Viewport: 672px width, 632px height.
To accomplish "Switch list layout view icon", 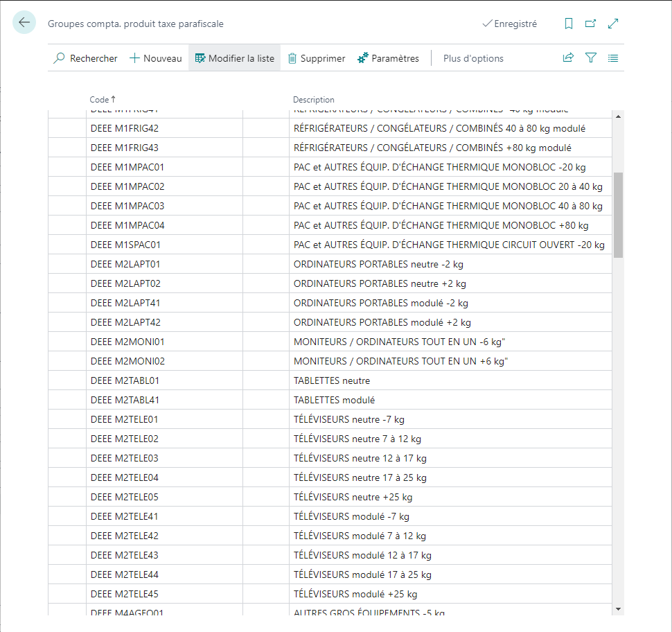I will [x=613, y=58].
